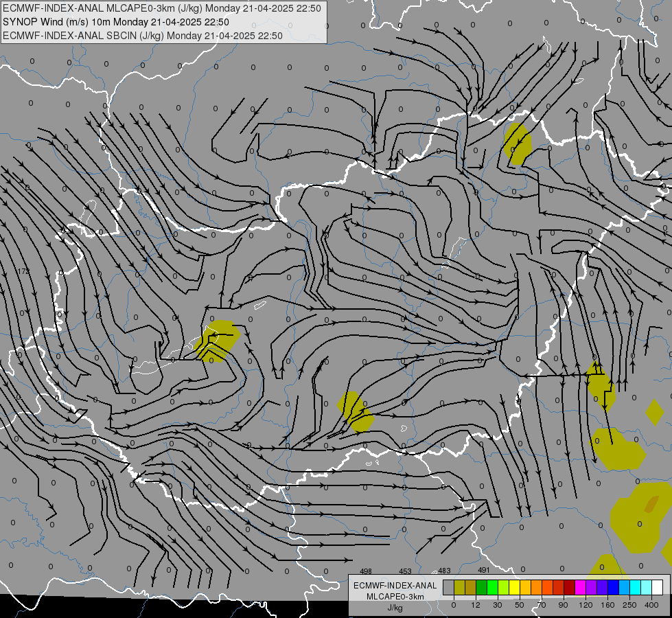672x618 pixels.
Task: Click the gray swatch in the MLCAPE legend
Action: [x=449, y=587]
